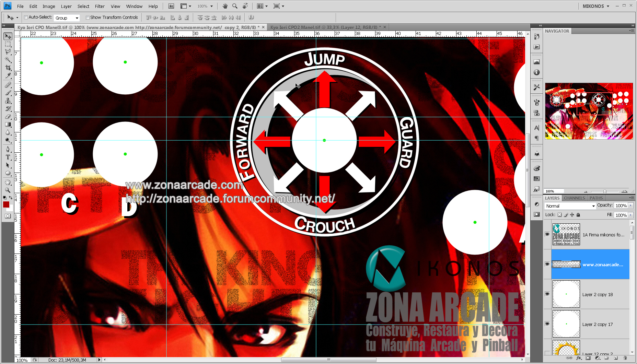Select the Dodge tool
Viewport: 637px width, 364px height.
8,140
